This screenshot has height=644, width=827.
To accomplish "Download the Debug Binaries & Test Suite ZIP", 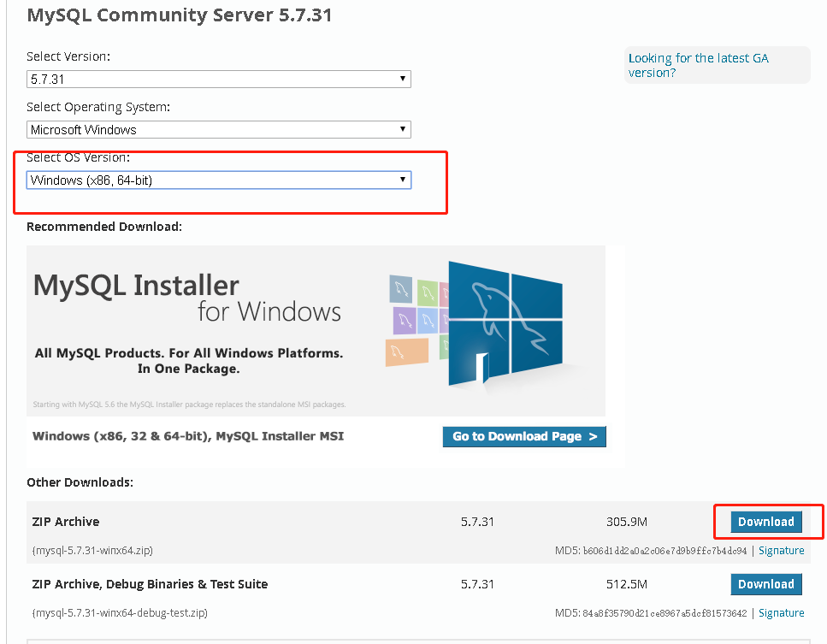I will click(765, 584).
